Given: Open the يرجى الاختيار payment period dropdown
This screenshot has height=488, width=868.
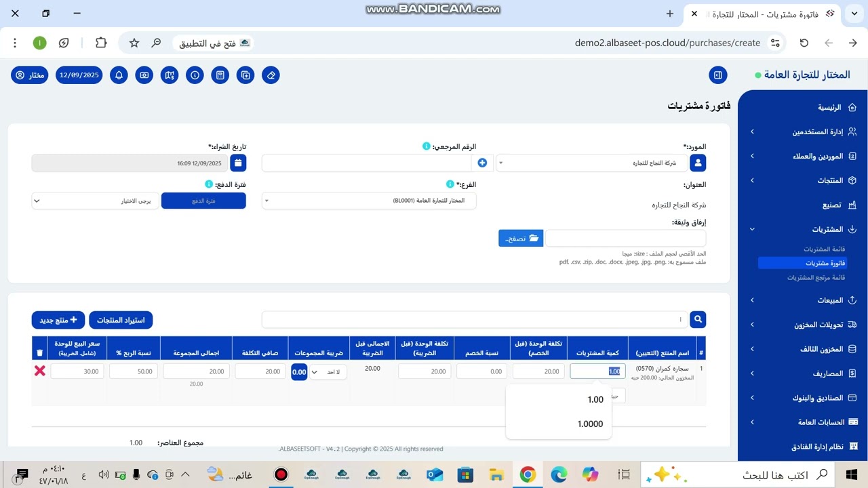Looking at the screenshot, I should (95, 201).
